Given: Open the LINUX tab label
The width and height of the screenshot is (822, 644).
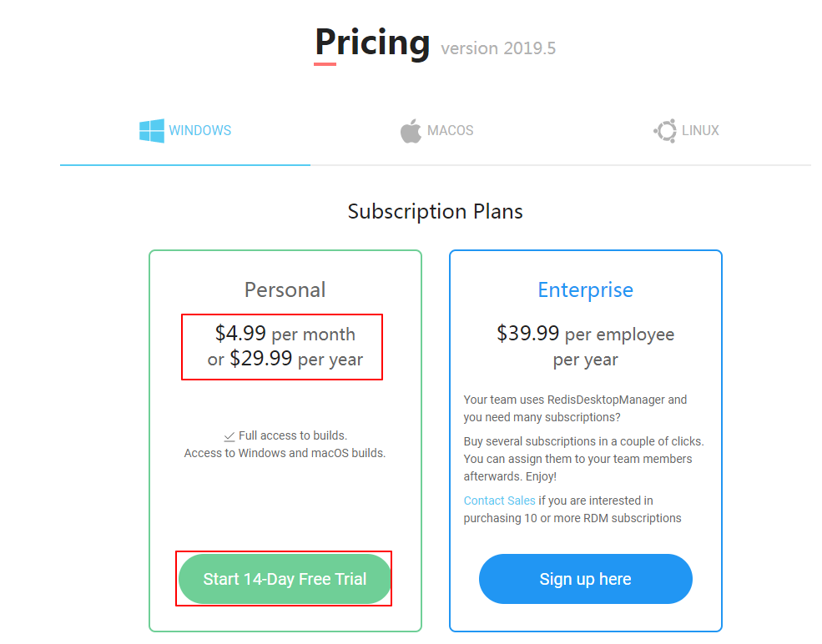Looking at the screenshot, I should pos(700,131).
